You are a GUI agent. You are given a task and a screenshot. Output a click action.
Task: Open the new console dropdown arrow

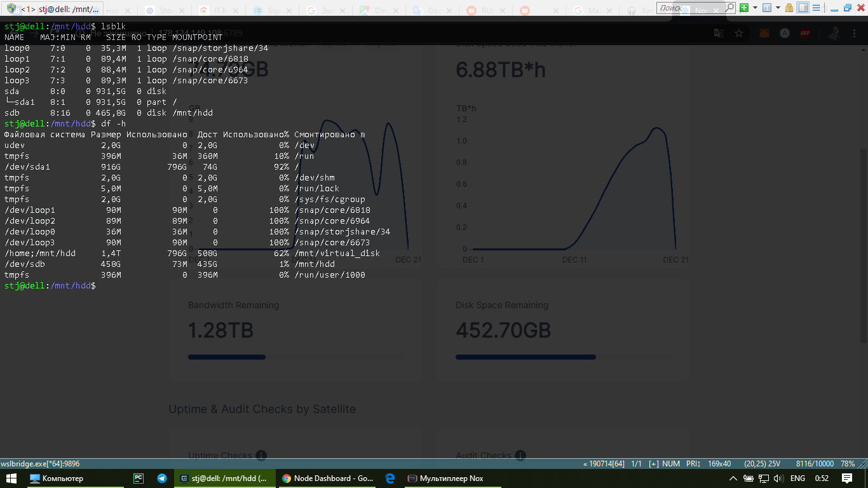754,8
